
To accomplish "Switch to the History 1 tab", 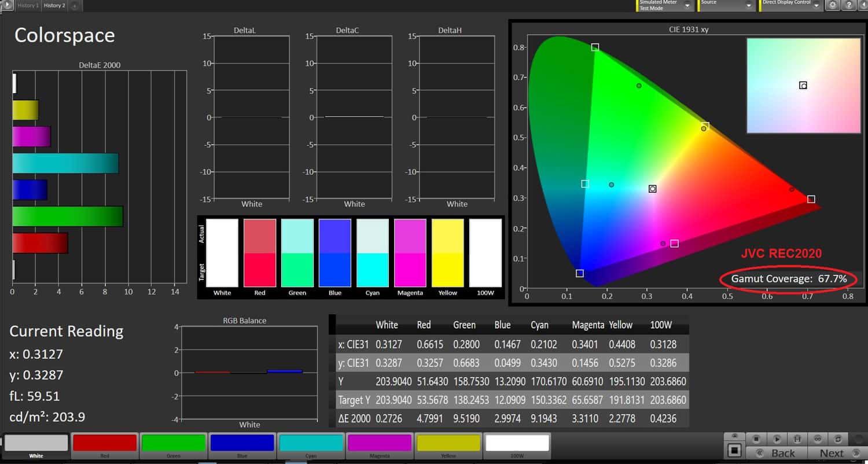I will (x=27, y=5).
